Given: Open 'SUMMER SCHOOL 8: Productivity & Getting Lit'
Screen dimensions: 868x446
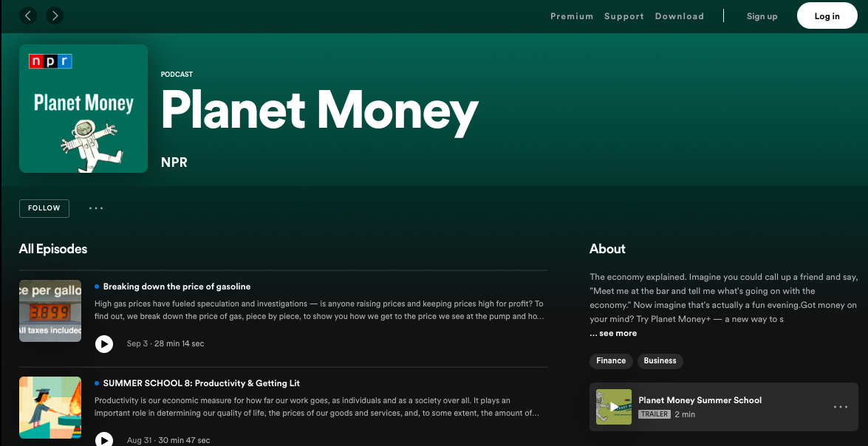Looking at the screenshot, I should (x=202, y=383).
